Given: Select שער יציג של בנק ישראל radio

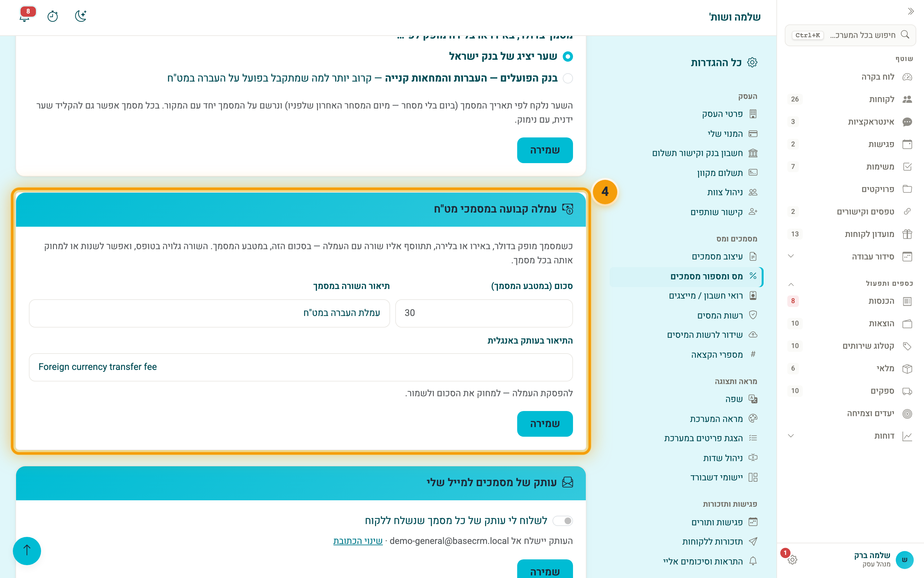Looking at the screenshot, I should point(568,57).
